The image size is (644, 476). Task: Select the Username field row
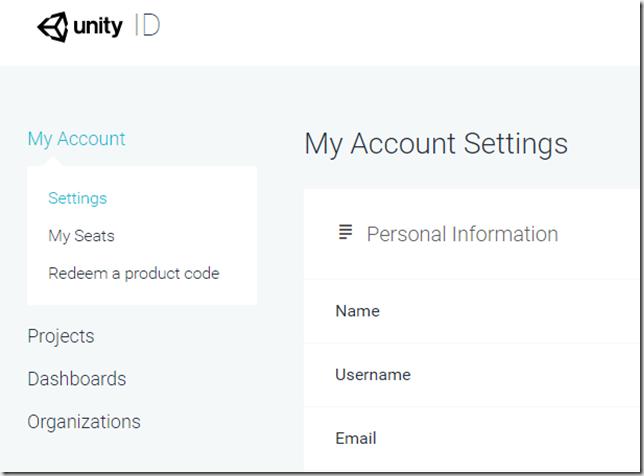472,375
